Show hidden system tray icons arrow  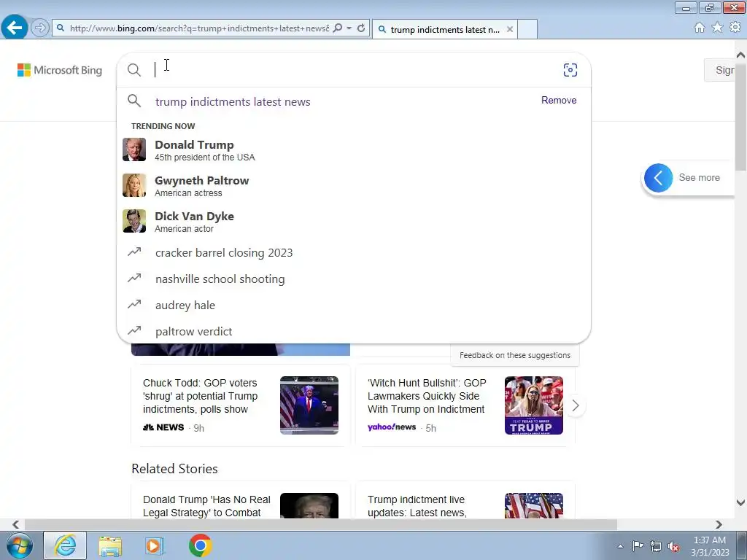click(x=620, y=546)
